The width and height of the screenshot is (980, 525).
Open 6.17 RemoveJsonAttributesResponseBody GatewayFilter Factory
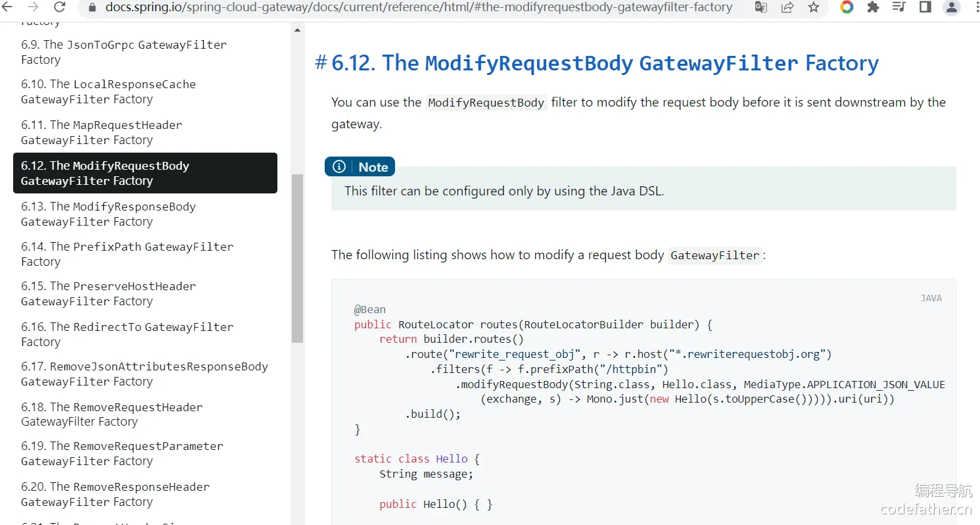point(145,374)
